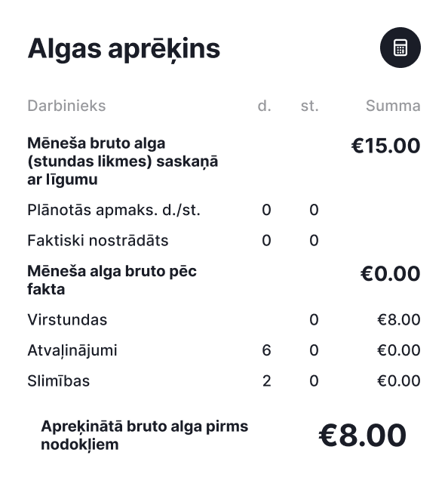The image size is (448, 496).
Task: Click the 2 sick days value
Action: pos(267,380)
